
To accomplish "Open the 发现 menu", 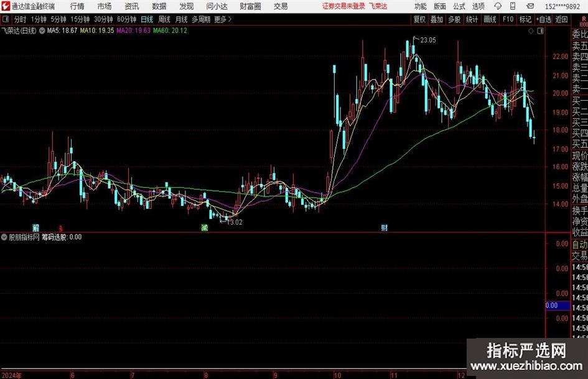I will pos(187,6).
